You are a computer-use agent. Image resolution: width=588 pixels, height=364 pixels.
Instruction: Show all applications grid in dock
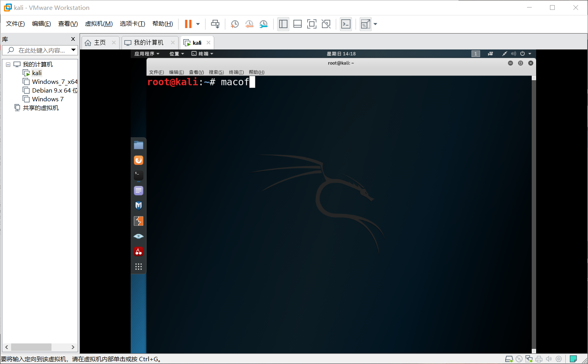[139, 267]
